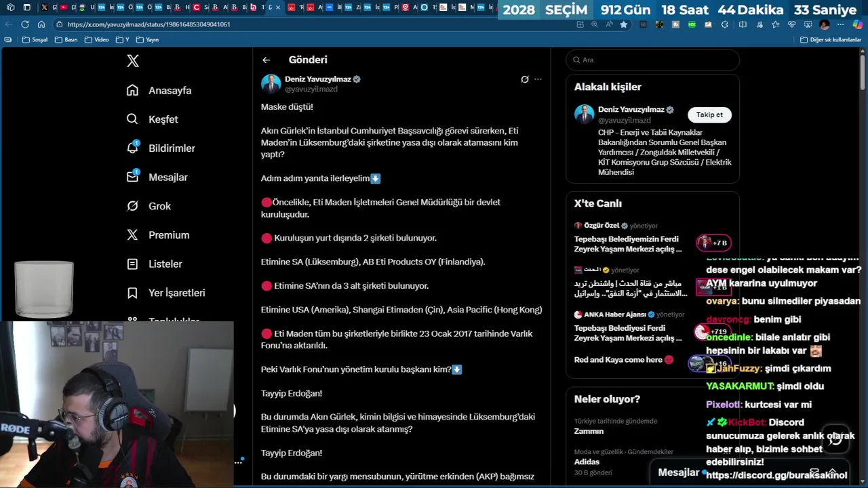Screen dimensions: 868x488
Task: Open the browser settings ellipsis menu
Action: [842, 24]
